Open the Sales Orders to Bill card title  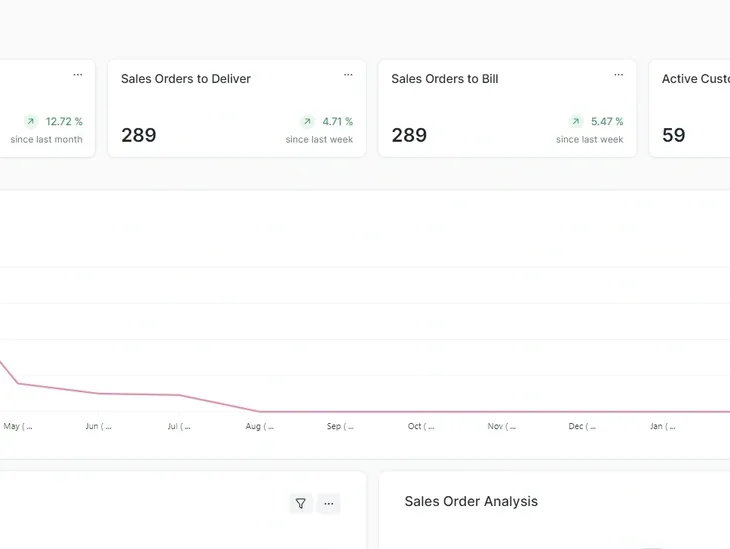click(x=445, y=79)
